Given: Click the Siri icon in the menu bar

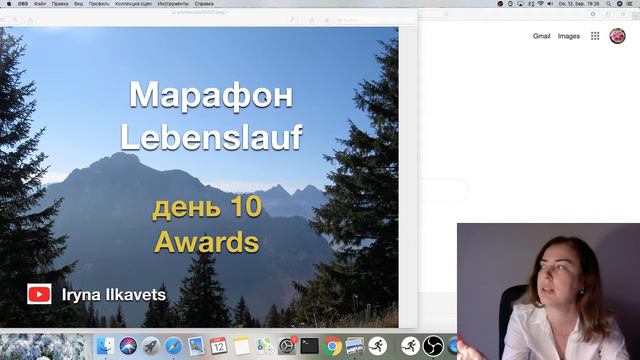Looking at the screenshot, I should click(x=619, y=4).
